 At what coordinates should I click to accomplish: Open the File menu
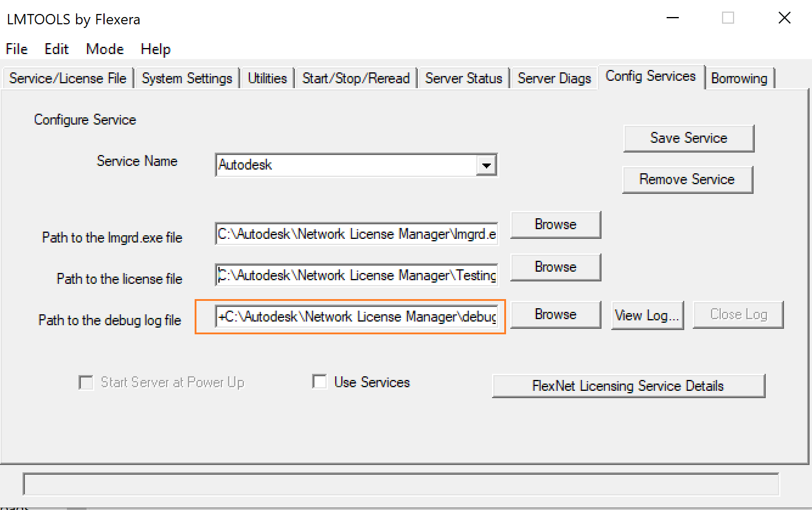click(17, 49)
